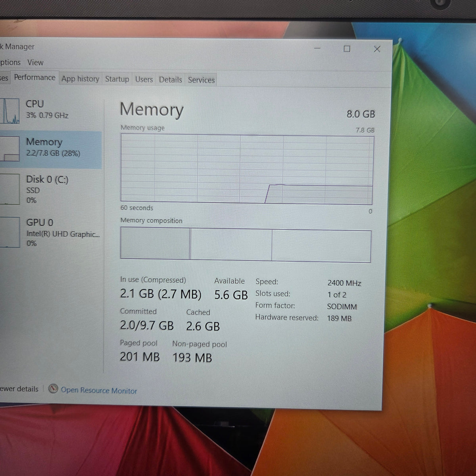Select Memory 2.2/7.8 GB entry
The height and width of the screenshot is (476, 476).
(51, 149)
